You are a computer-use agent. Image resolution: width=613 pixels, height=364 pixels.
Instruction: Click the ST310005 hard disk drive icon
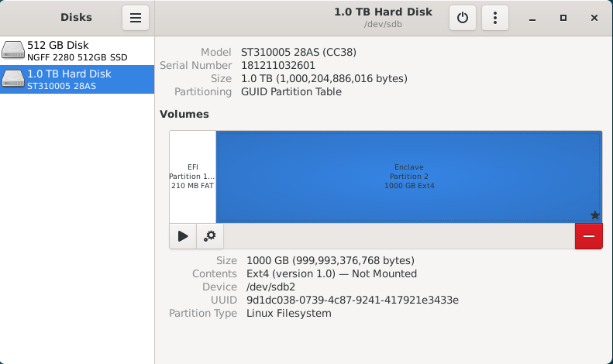click(x=13, y=79)
